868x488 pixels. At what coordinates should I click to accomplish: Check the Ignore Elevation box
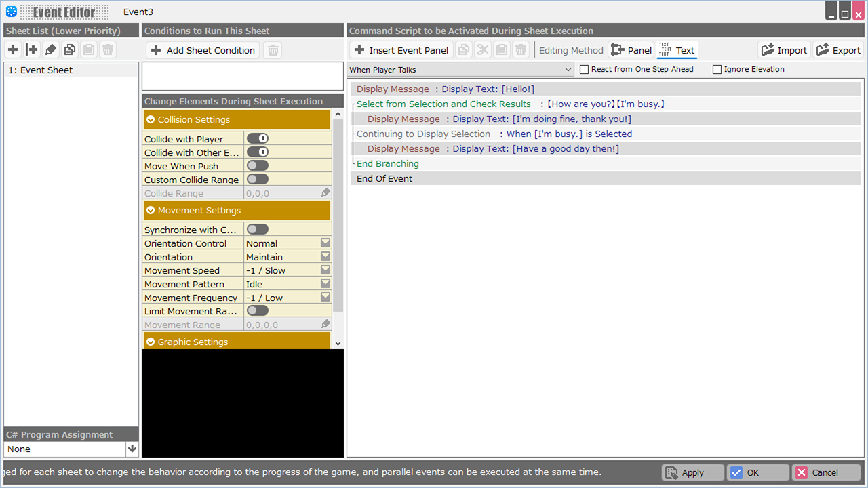tap(717, 69)
